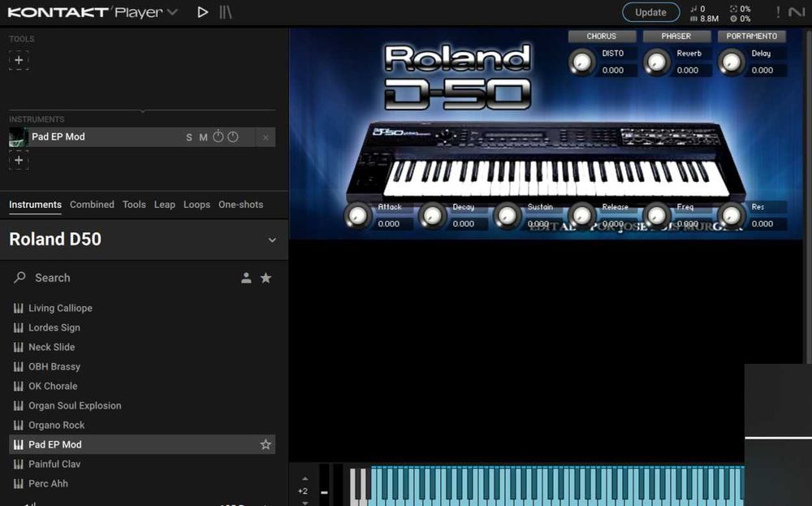Switch to the Loops tab
The height and width of the screenshot is (506, 812).
coord(197,205)
